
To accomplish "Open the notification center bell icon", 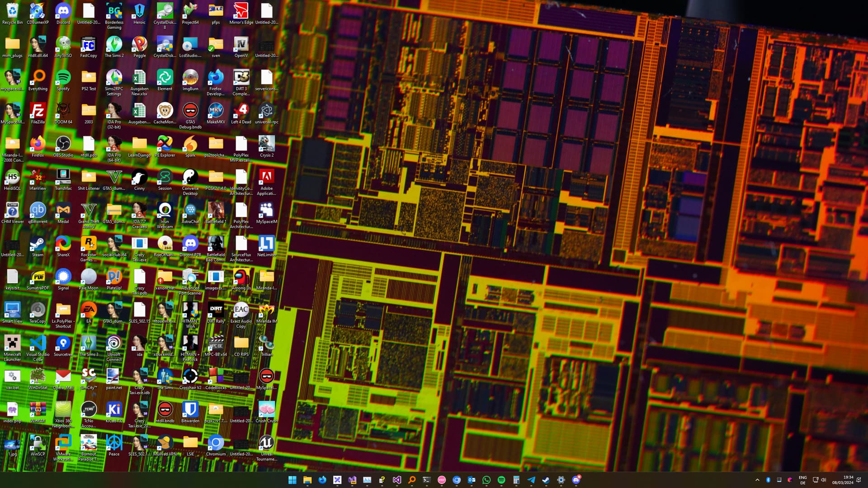I will point(859,480).
